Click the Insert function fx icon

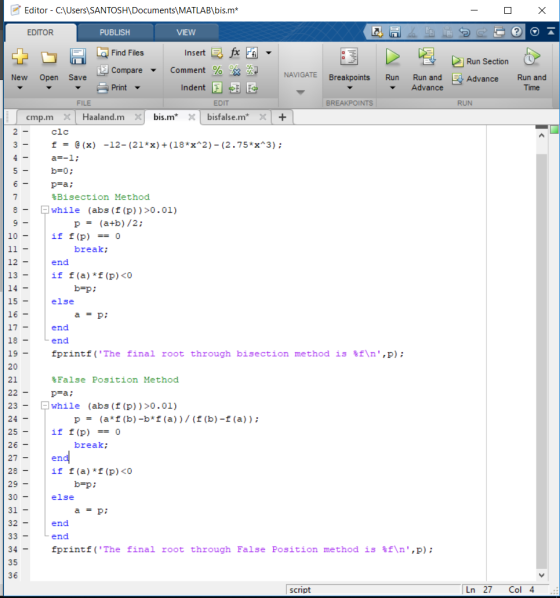[235, 53]
